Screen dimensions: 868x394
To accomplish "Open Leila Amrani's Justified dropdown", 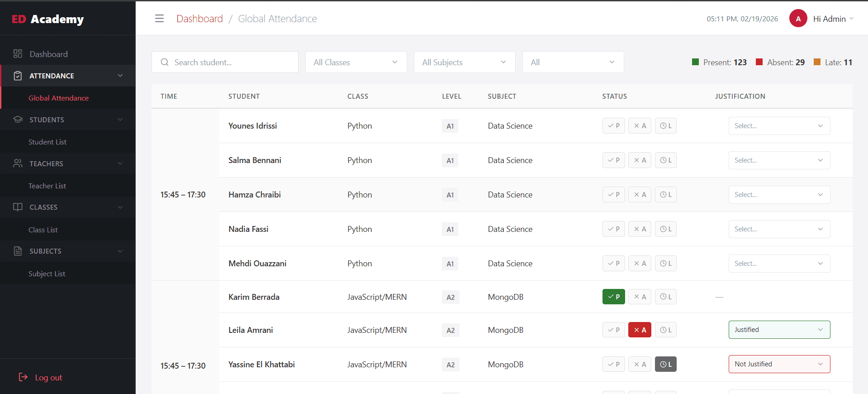I will click(779, 330).
